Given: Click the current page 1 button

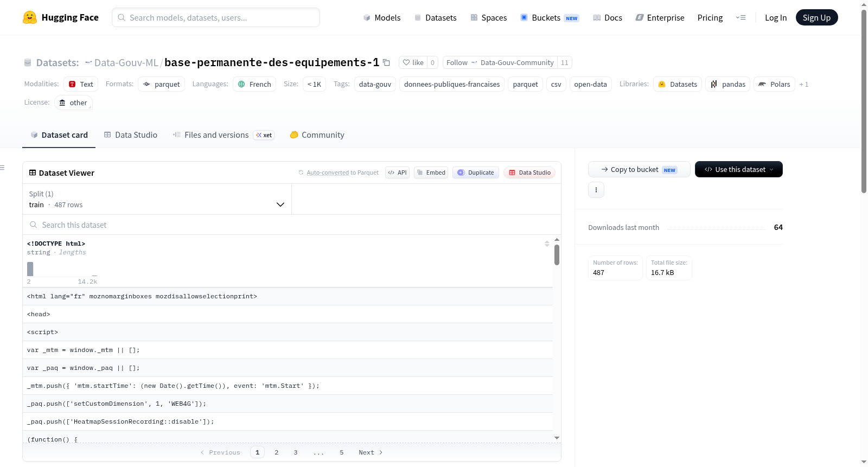Looking at the screenshot, I should [x=257, y=452].
